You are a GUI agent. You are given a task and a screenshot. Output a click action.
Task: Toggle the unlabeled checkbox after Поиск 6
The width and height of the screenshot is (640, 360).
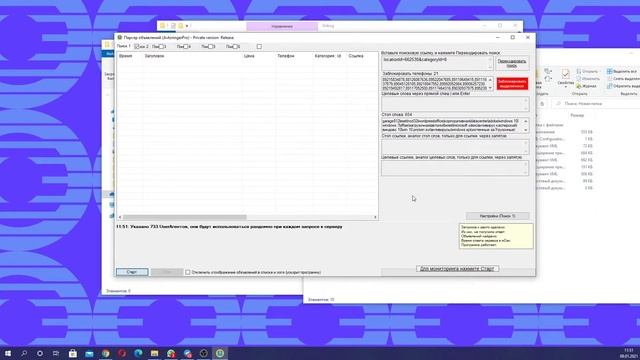tap(259, 47)
